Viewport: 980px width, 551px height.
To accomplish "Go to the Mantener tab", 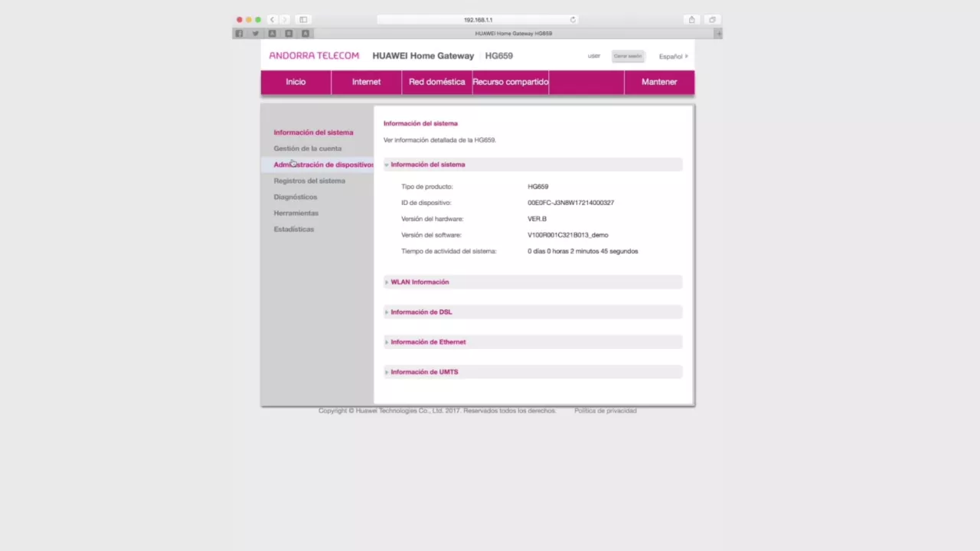I will (659, 82).
